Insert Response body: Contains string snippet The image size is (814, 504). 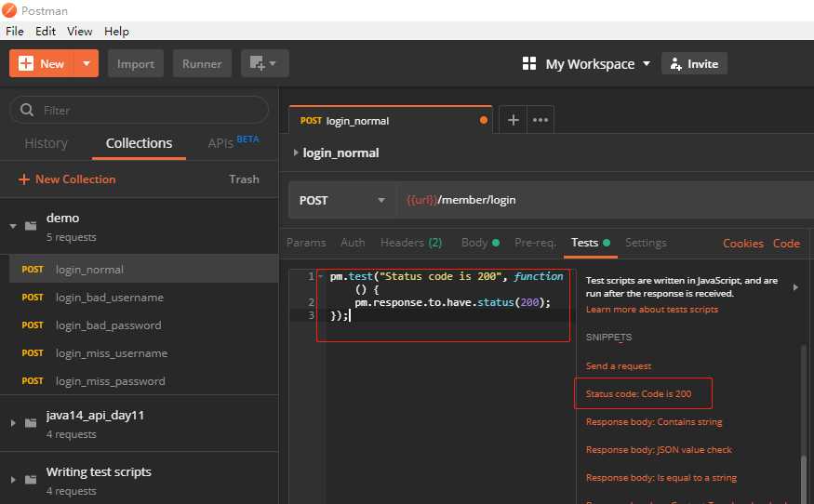[654, 422]
